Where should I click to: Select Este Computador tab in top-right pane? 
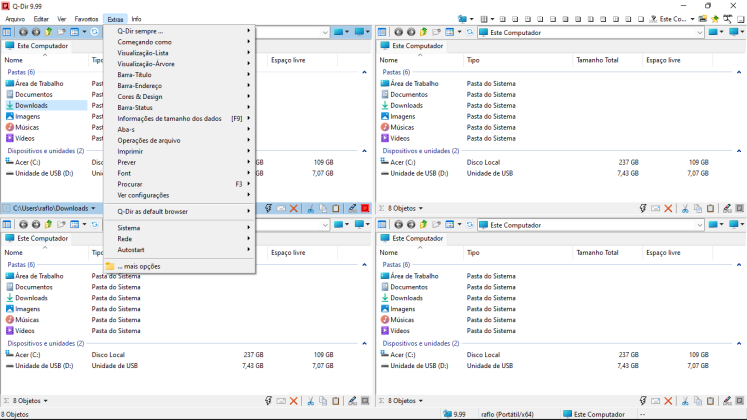[x=412, y=46]
